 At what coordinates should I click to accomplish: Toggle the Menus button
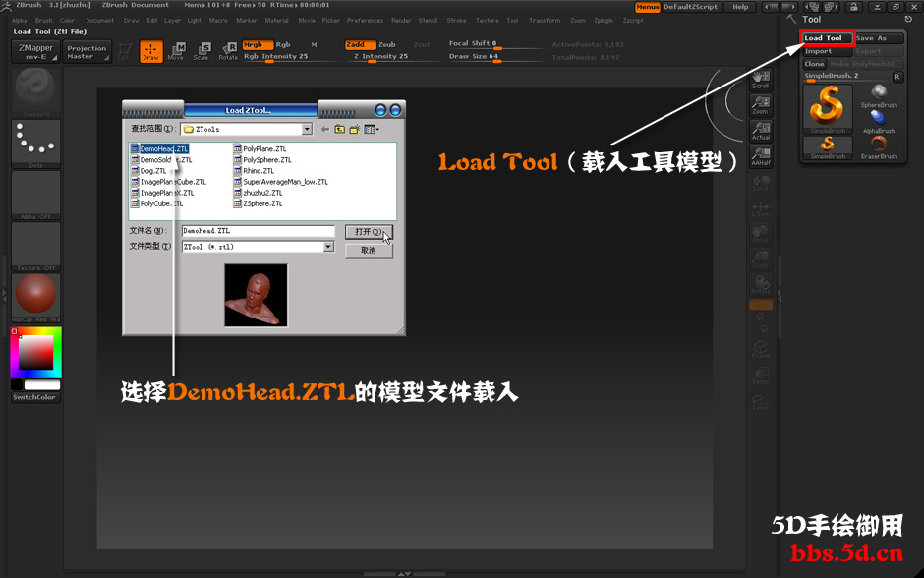pyautogui.click(x=647, y=7)
